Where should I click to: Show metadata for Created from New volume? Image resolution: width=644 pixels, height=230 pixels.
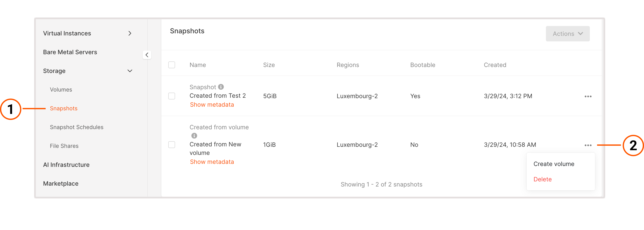pyautogui.click(x=212, y=162)
